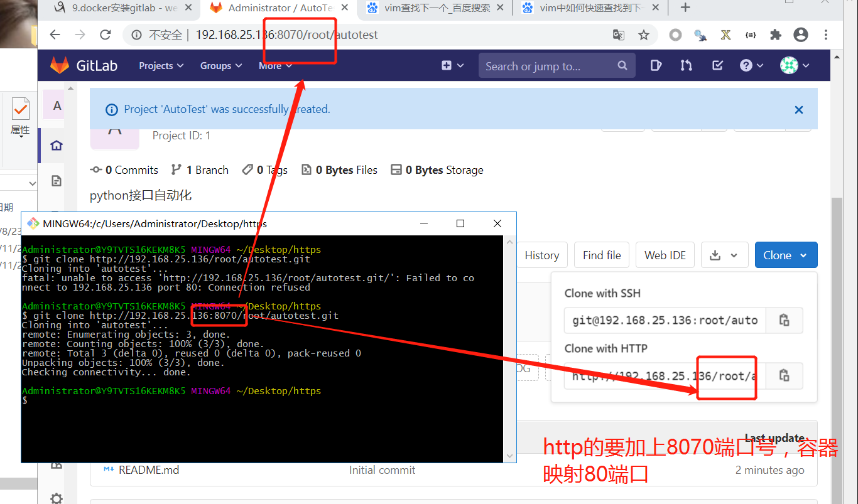Open the Extensions puzzle piece menu
The height and width of the screenshot is (504, 858).
776,35
